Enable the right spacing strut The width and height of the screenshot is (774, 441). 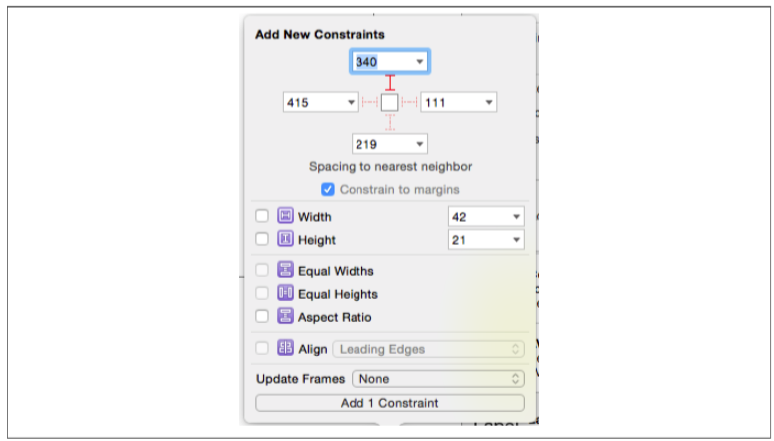[410, 102]
